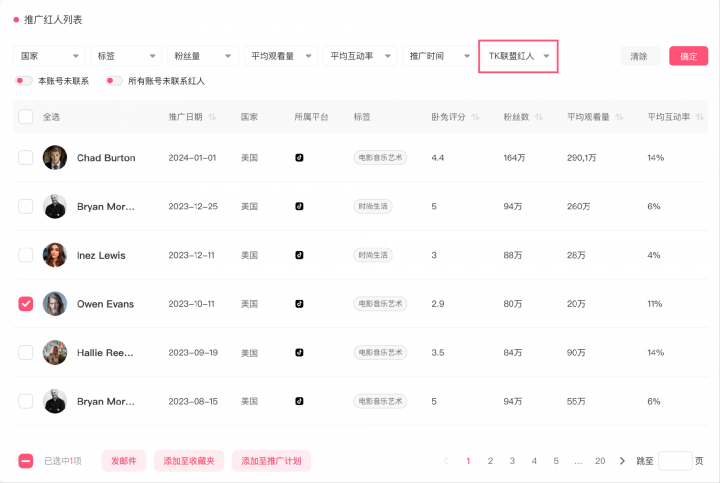This screenshot has height=483, width=720.
Task: Click Inez Lewis's profile avatar
Action: (x=55, y=255)
